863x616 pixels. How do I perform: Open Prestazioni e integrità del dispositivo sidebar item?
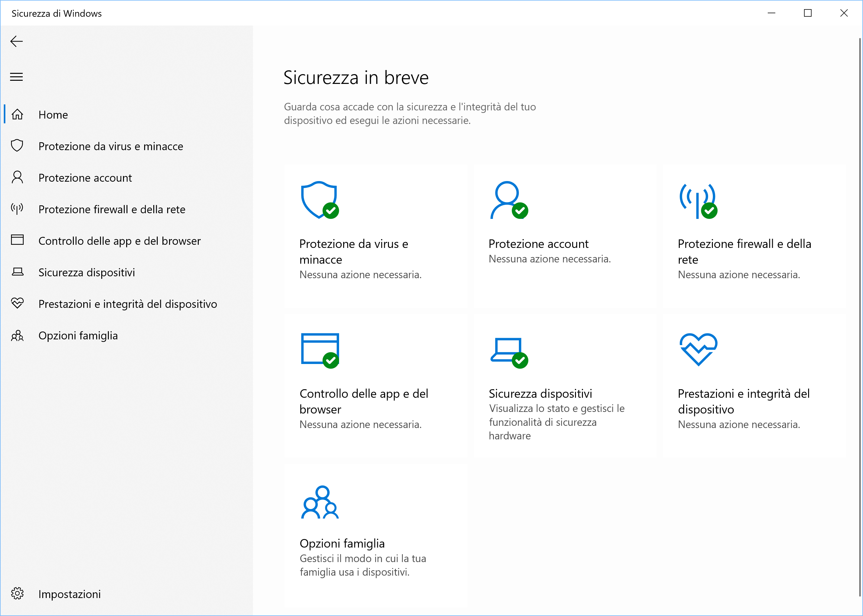pyautogui.click(x=127, y=303)
